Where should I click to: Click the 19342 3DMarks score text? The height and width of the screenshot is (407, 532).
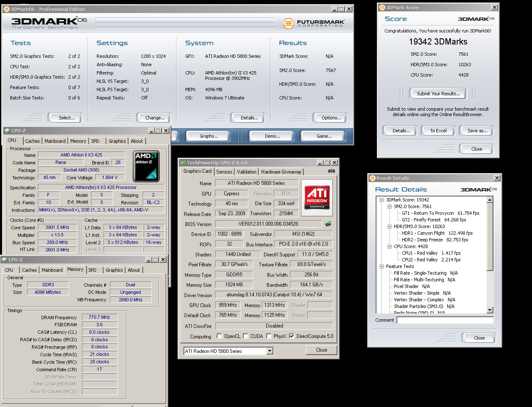click(438, 42)
